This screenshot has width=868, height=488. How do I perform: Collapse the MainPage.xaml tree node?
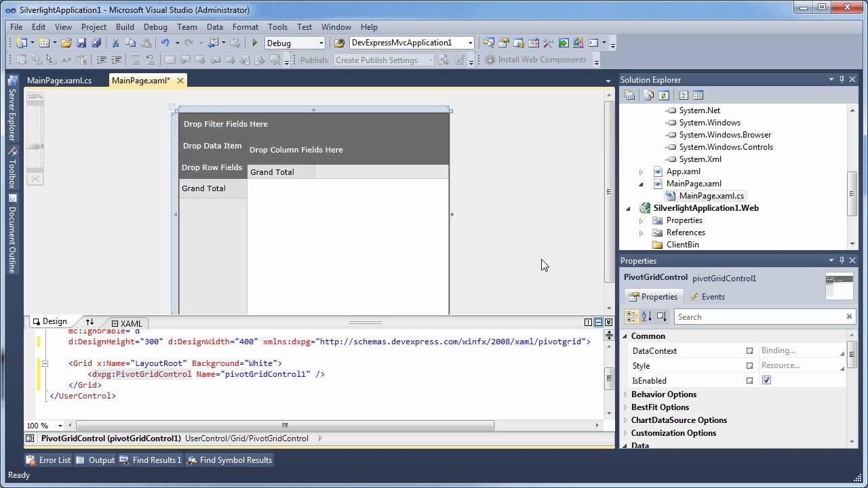[642, 184]
